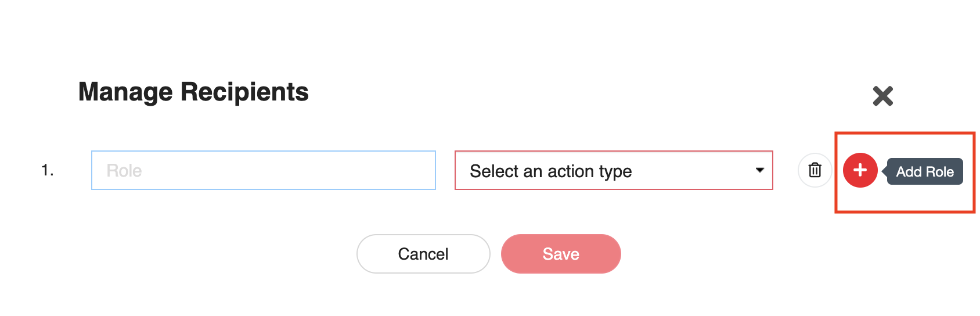Select the recipient number 1 label
Image resolution: width=980 pixels, height=316 pixels.
pos(47,170)
